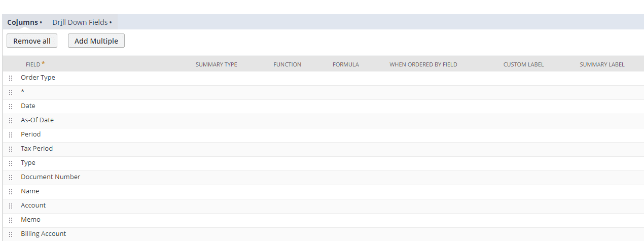644x241 pixels.
Task: Click the drag handle beside the Type row
Action: 11,163
